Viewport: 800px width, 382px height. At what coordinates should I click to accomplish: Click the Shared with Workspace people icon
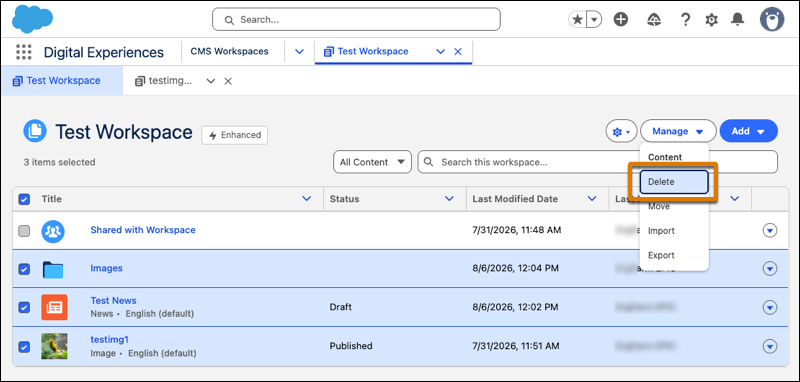53,231
